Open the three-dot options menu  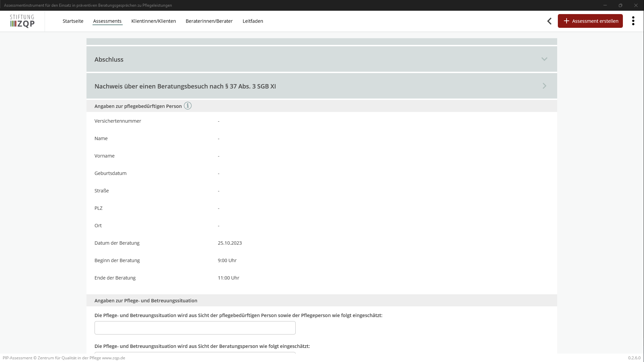click(633, 21)
